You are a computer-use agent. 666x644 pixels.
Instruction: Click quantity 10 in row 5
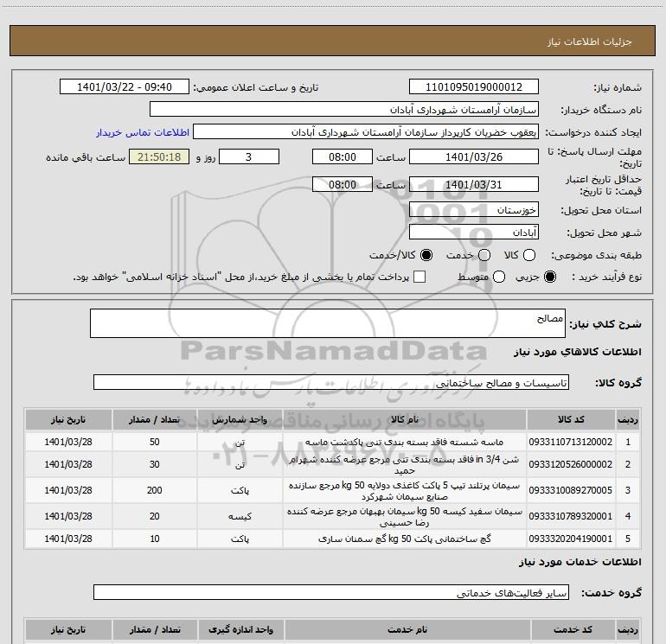[154, 539]
